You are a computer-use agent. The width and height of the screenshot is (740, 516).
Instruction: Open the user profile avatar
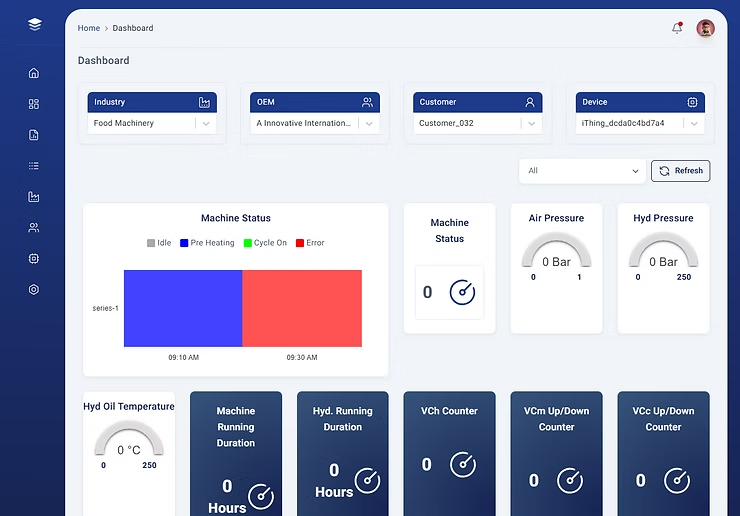pos(706,28)
